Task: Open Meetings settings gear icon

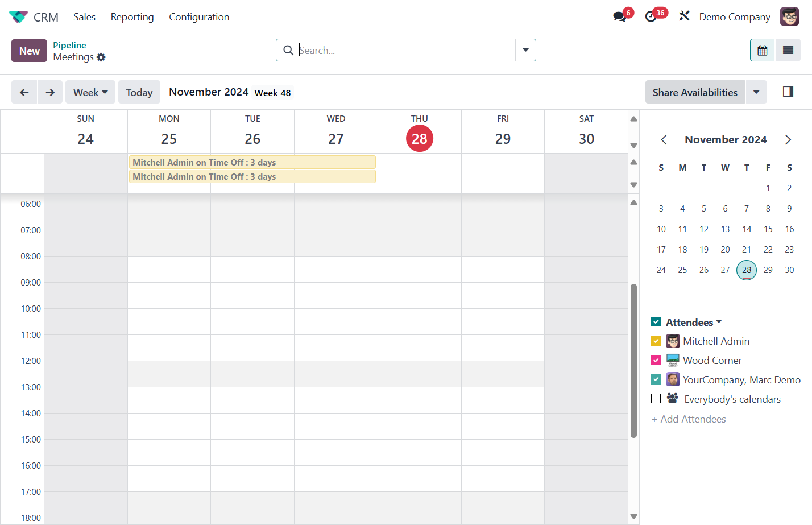Action: (x=101, y=57)
